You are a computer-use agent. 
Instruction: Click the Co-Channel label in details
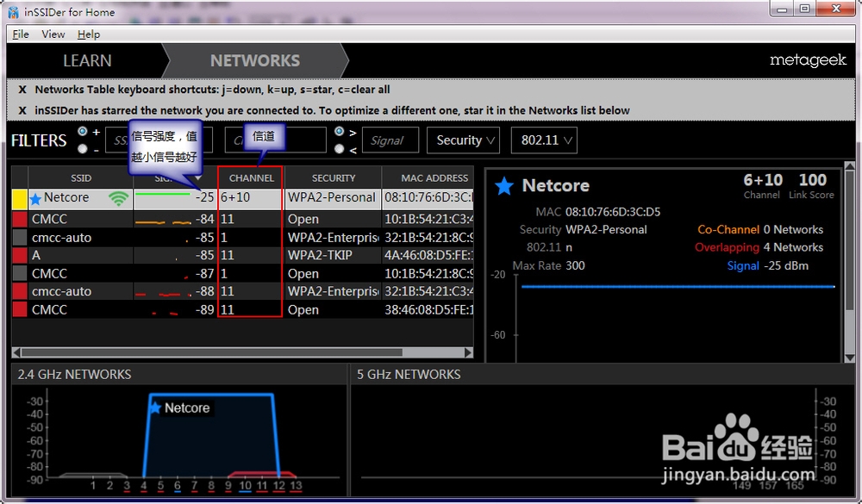[728, 230]
